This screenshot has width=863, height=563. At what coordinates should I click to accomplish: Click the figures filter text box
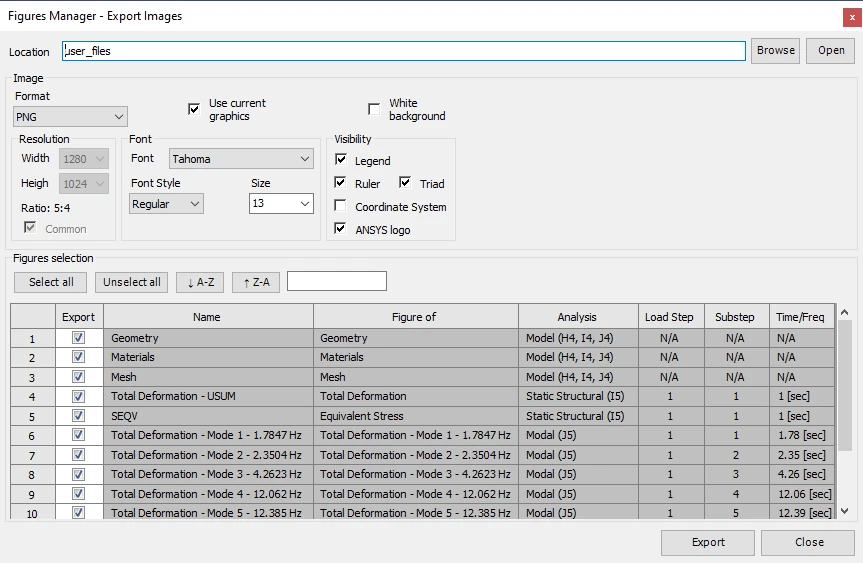[337, 281]
